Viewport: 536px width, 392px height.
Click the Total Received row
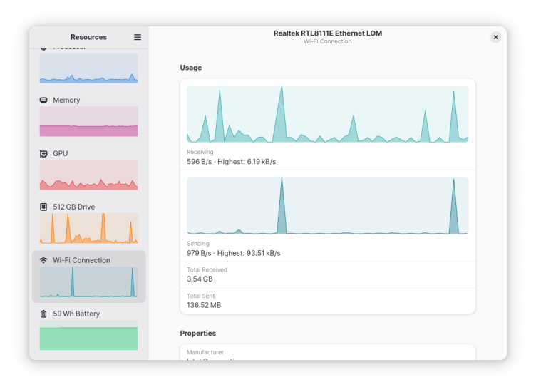click(327, 275)
